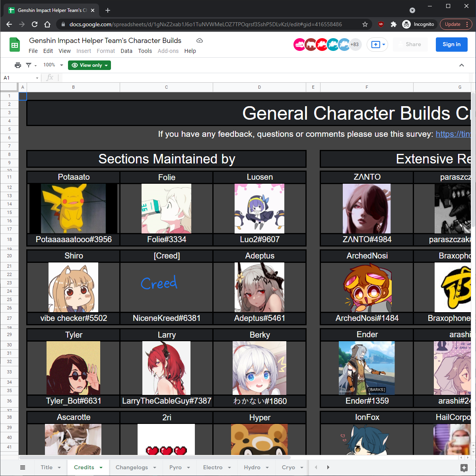The width and height of the screenshot is (476, 476).
Task: Open the share document dialog via boxed arrow icon
Action: tap(375, 45)
